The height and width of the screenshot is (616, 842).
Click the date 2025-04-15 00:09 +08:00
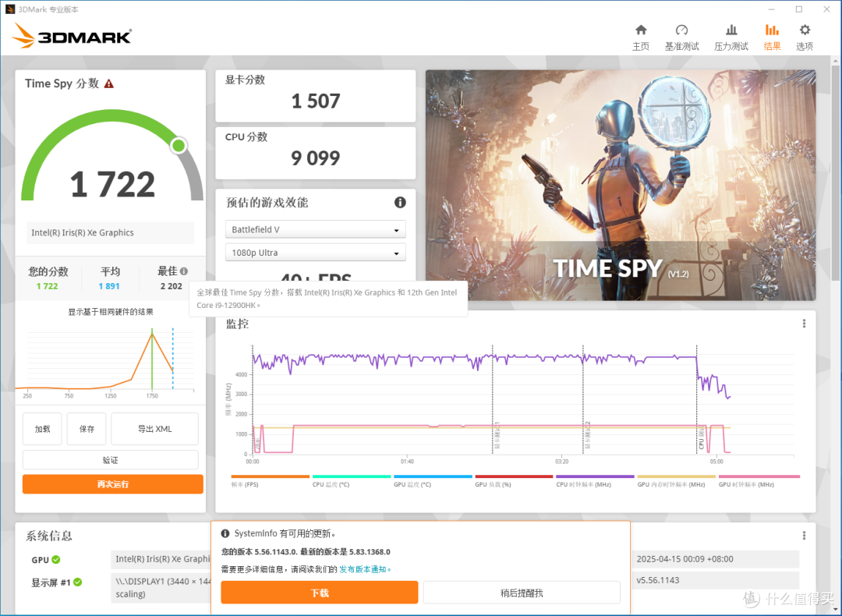[685, 559]
